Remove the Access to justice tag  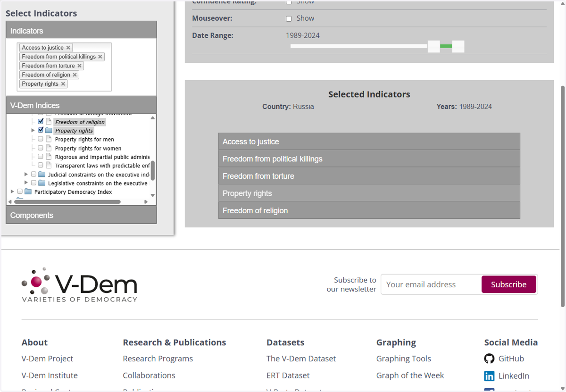68,48
